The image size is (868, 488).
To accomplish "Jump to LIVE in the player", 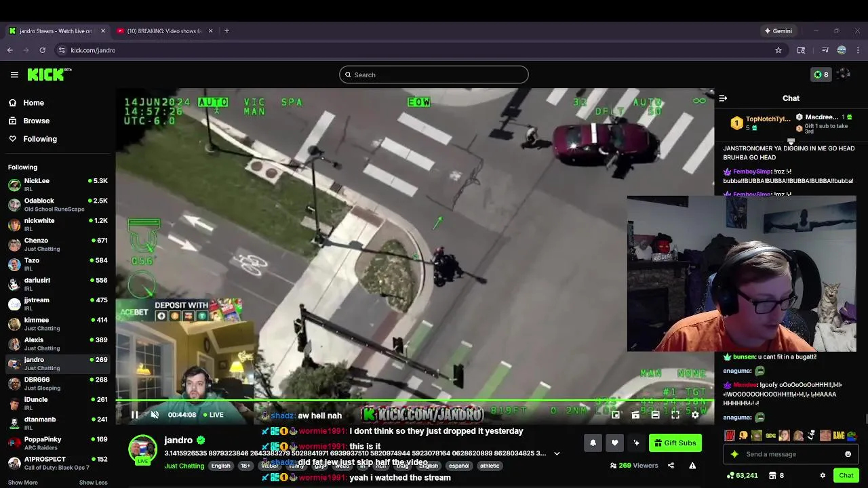I will (x=212, y=415).
